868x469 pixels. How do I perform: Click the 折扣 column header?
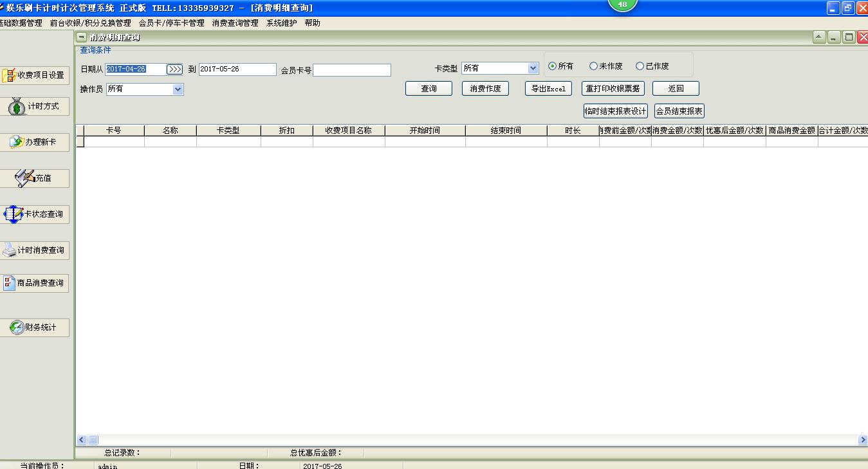[x=287, y=131]
